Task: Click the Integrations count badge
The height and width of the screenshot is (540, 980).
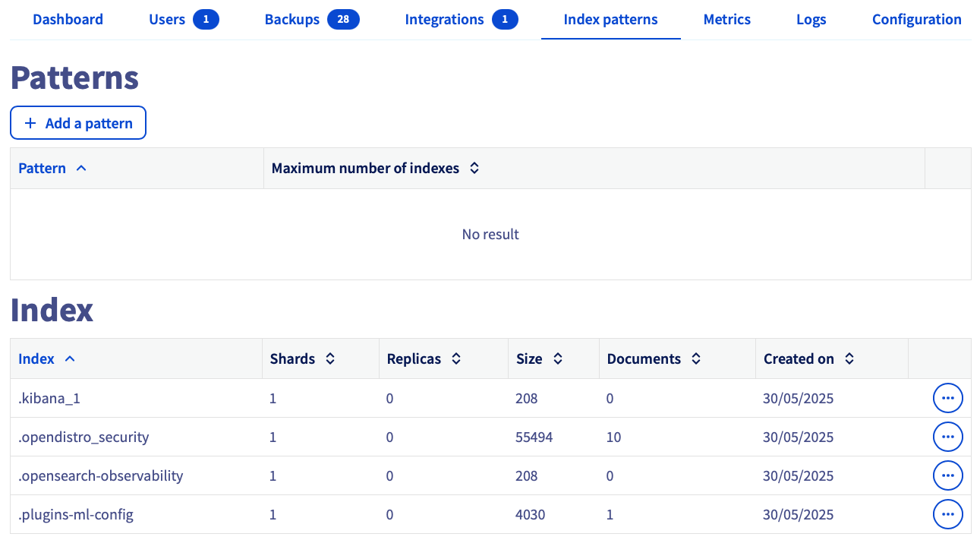Action: [505, 20]
